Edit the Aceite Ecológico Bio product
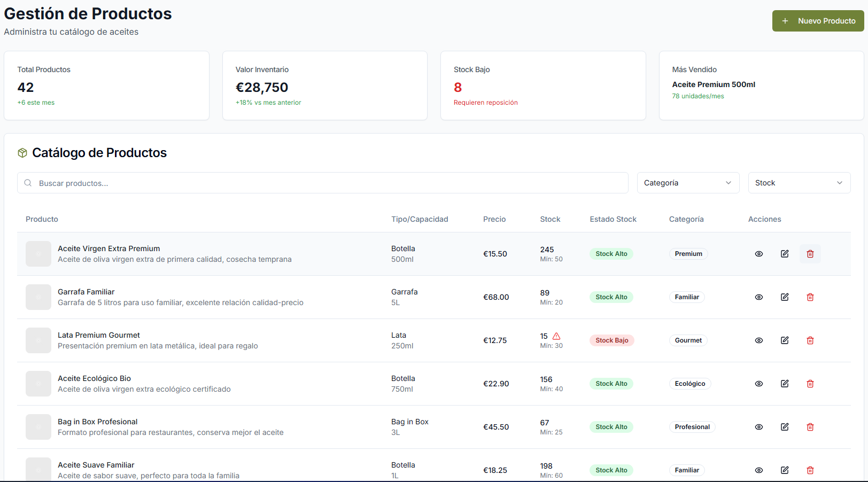The height and width of the screenshot is (482, 868). point(785,384)
